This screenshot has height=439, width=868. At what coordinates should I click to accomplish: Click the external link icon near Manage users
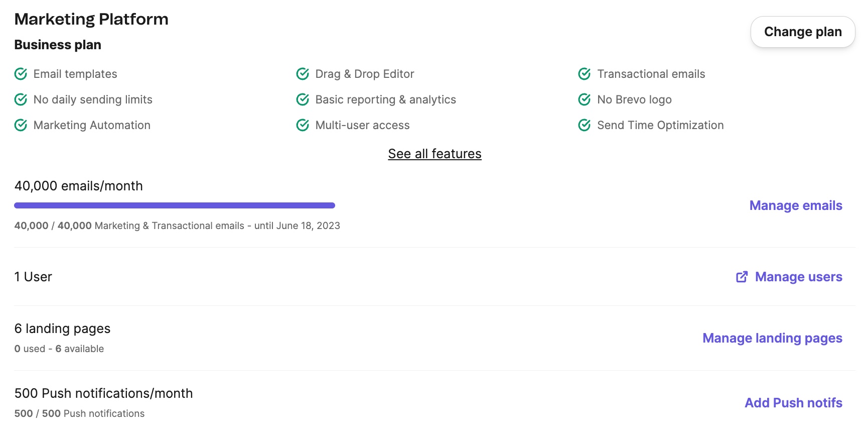coord(742,277)
